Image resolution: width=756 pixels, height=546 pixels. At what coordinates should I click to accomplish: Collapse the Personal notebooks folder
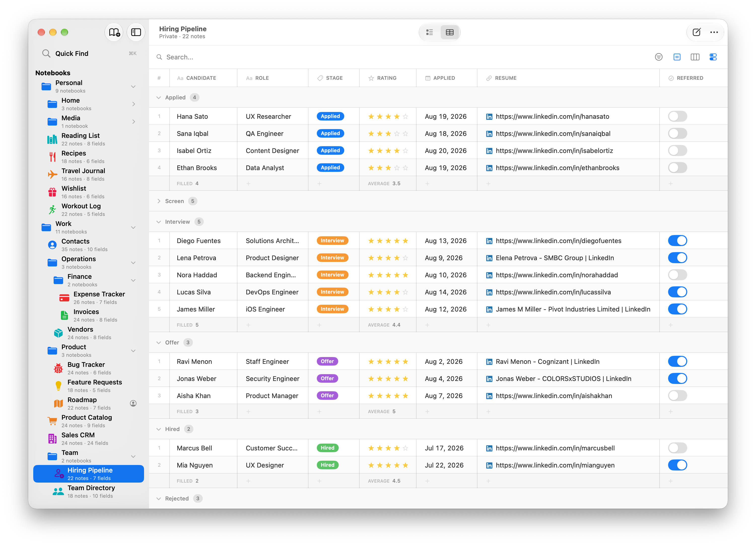coord(133,87)
